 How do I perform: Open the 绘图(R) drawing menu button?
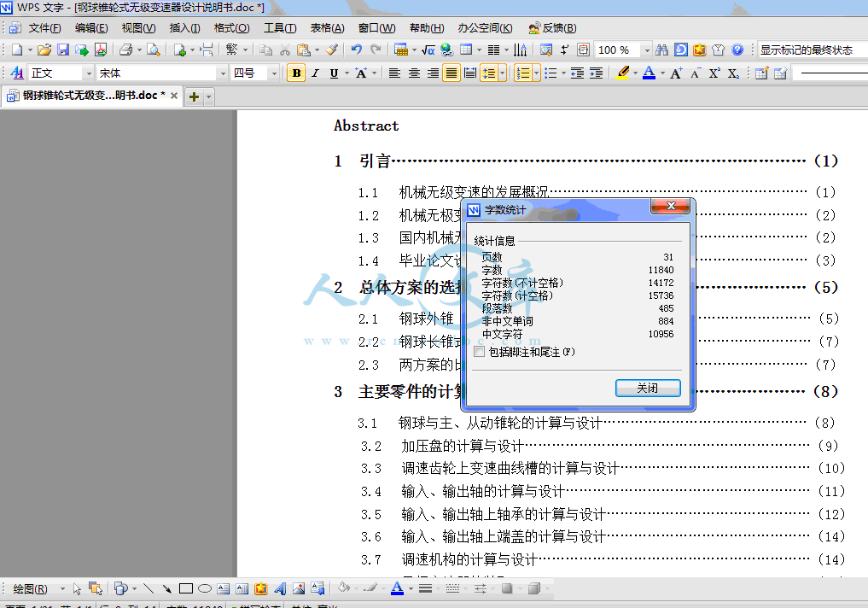pos(30,588)
